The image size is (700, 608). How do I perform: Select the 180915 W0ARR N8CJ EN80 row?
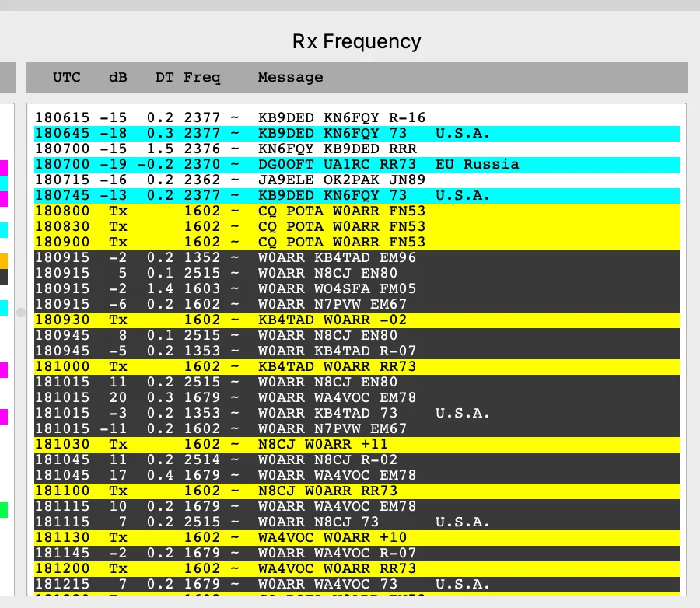(x=357, y=274)
